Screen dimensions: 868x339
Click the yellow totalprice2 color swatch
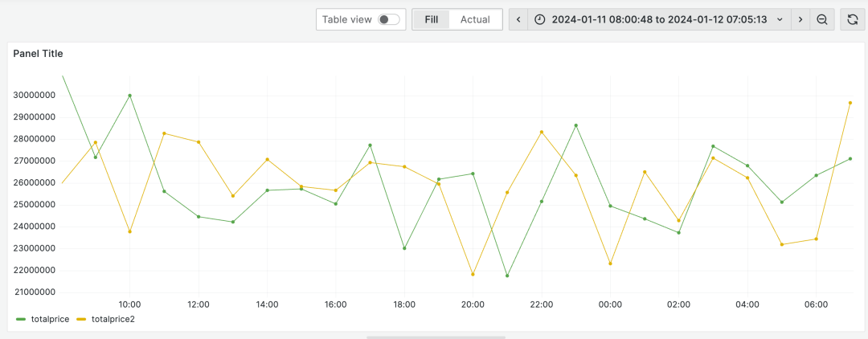coord(82,319)
